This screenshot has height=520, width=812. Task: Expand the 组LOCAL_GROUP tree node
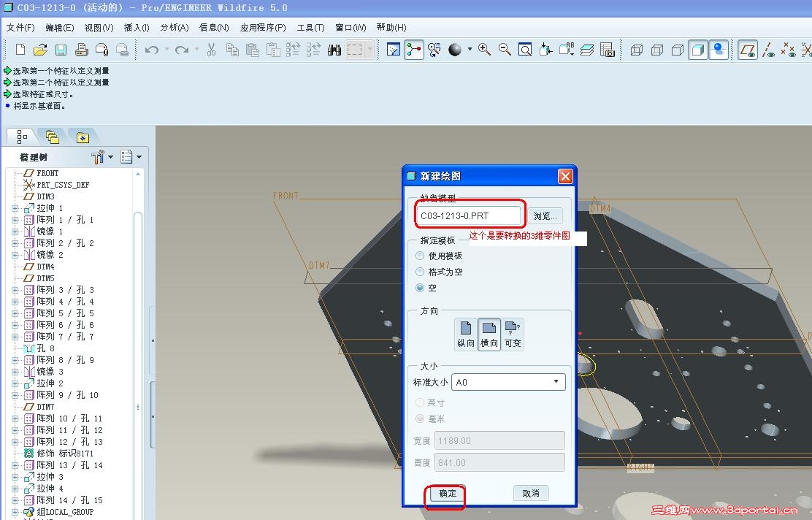[15, 512]
